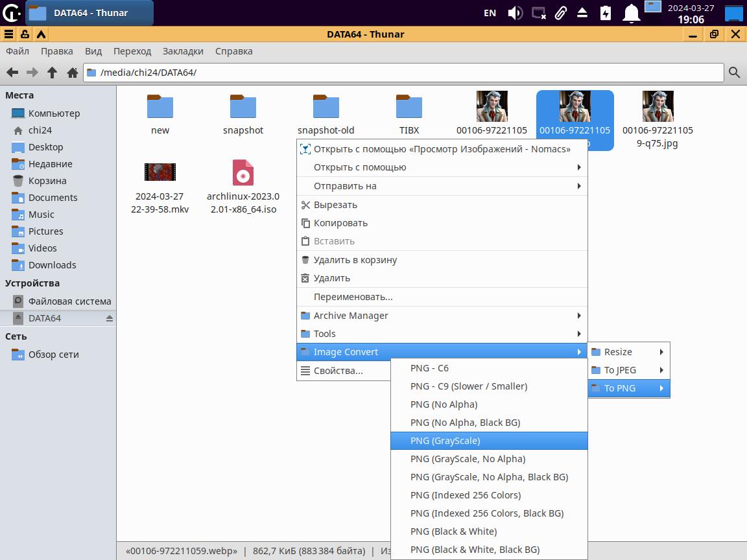Viewport: 747px width, 560px height.
Task: Click the home folder toolbar icon
Action: point(73,73)
